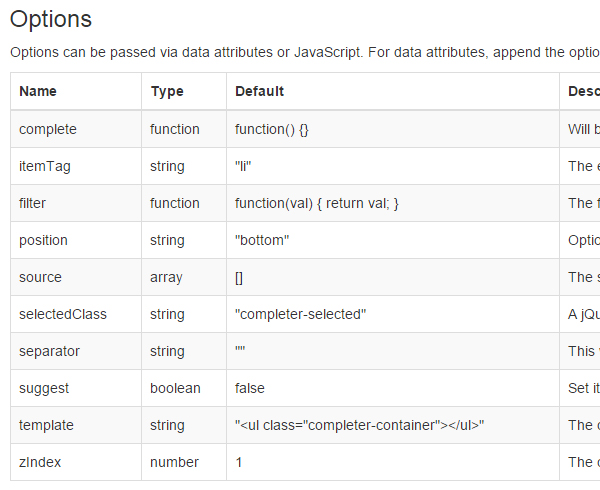Click the itemTag option name
This screenshot has height=490, width=600.
tap(45, 166)
